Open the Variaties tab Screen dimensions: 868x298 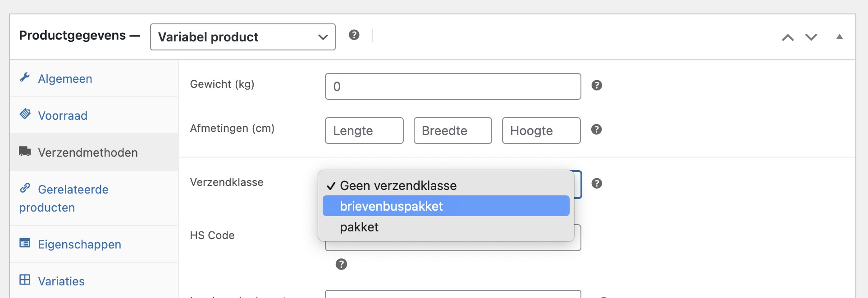61,280
